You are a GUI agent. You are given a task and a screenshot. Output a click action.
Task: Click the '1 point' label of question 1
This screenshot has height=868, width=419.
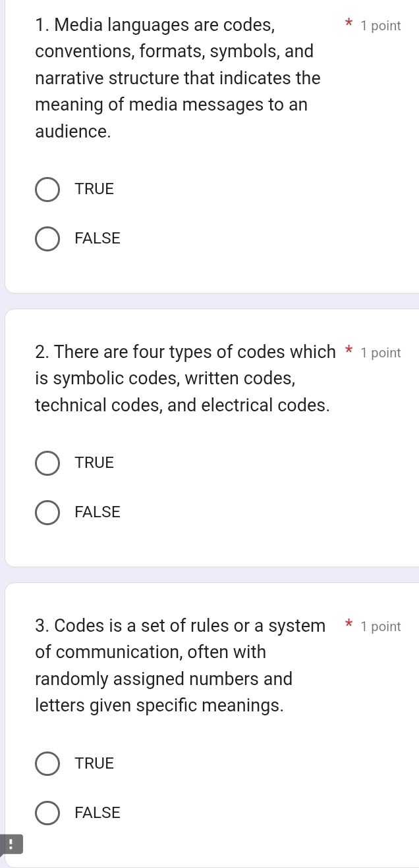pos(381,26)
